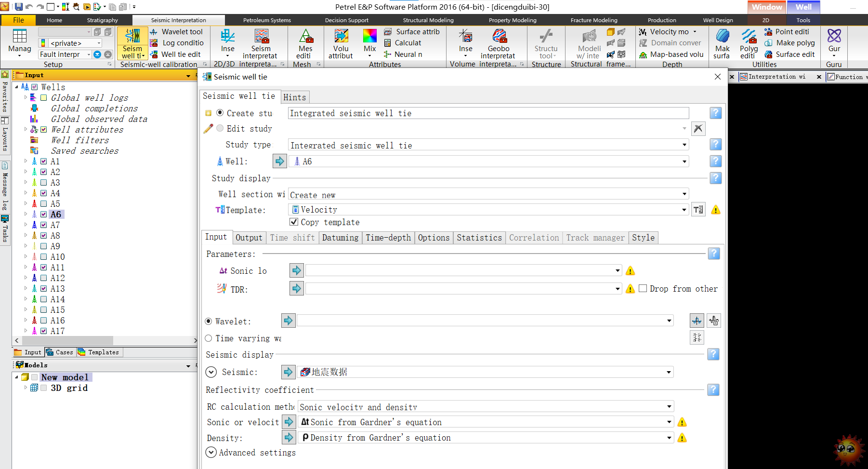Open Polygon editing utility
Screen dimensions: 868x469
749,43
